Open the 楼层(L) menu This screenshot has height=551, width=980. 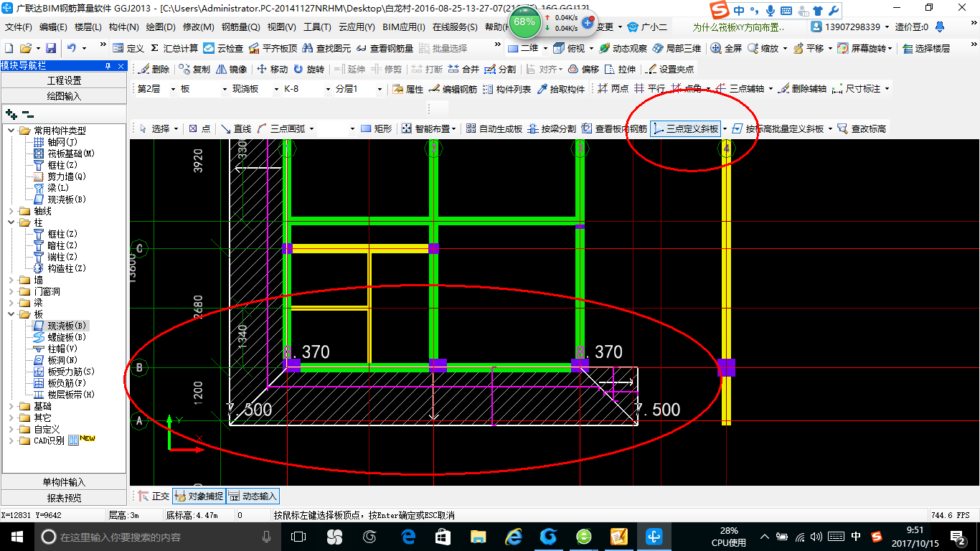click(x=88, y=27)
